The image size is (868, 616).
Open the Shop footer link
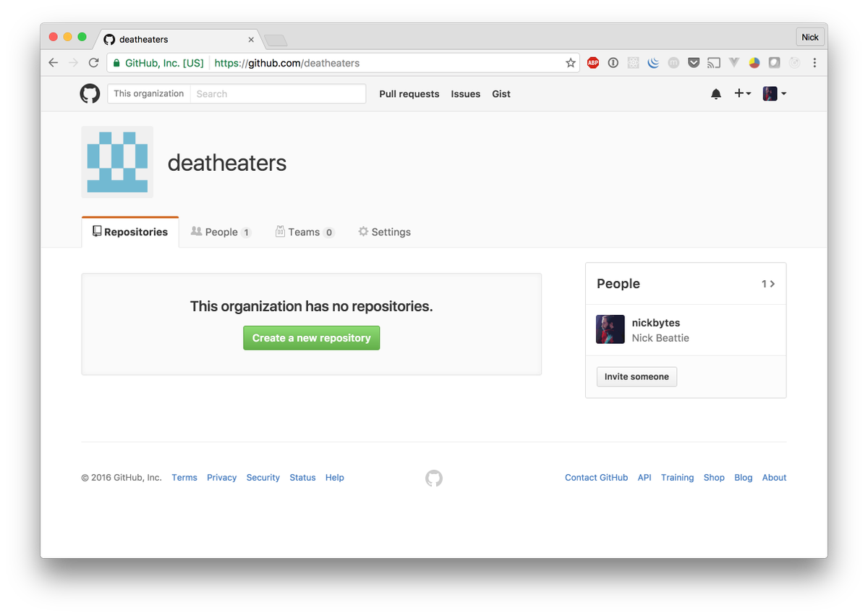pos(714,478)
